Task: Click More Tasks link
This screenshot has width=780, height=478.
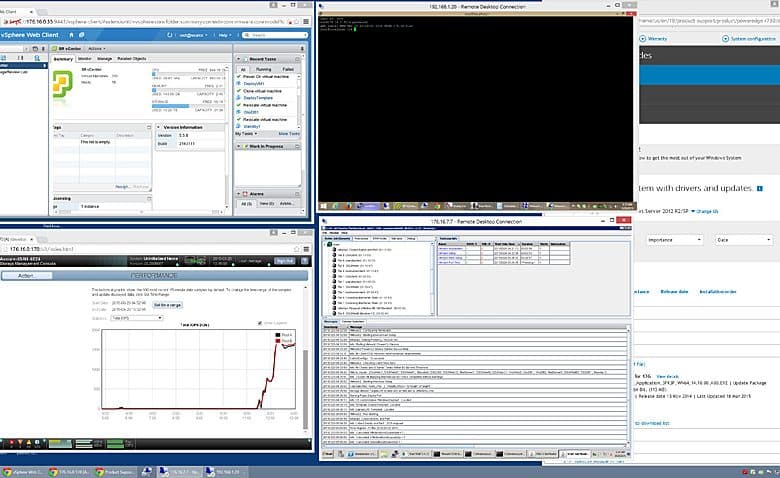Action: coord(289,134)
